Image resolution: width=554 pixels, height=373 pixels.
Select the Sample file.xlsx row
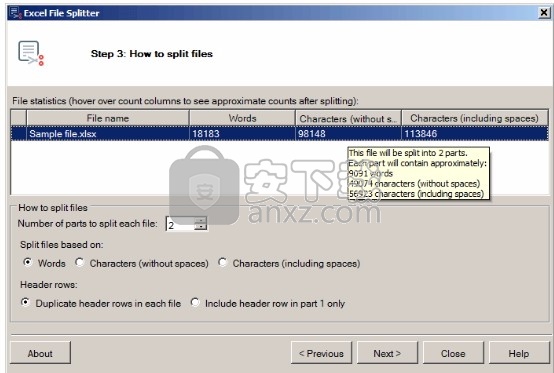coord(279,134)
